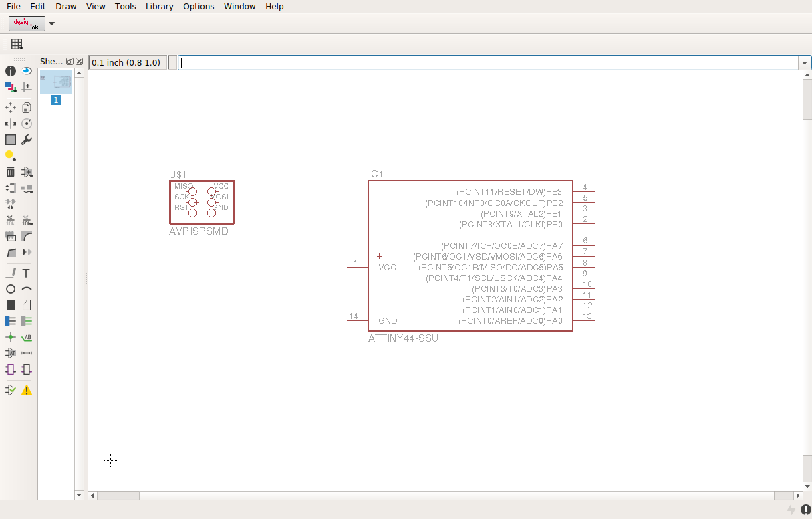Select the Smash tool
This screenshot has height=519, width=812.
click(x=11, y=236)
